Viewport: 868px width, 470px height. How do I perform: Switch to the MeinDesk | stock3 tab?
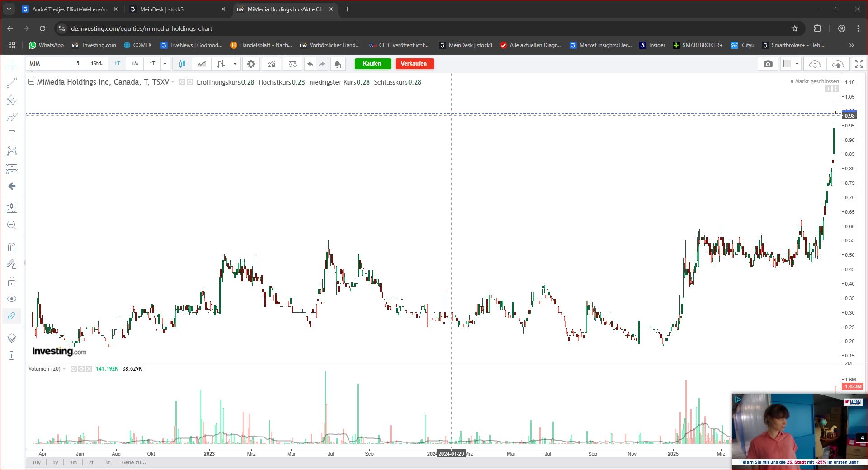click(162, 9)
